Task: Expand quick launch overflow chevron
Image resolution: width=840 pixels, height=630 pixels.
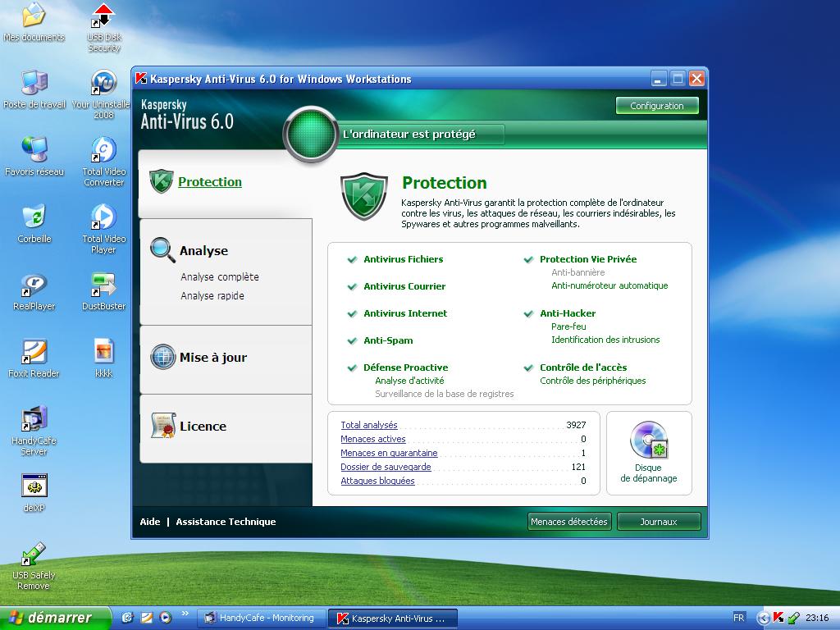Action: [x=185, y=614]
